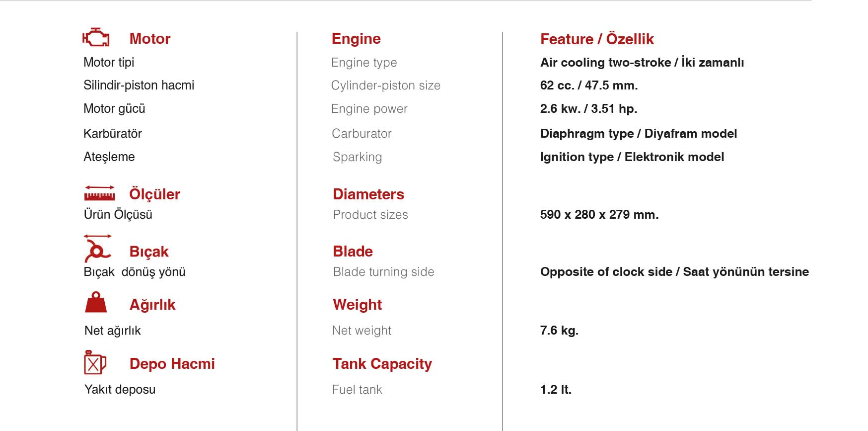The height and width of the screenshot is (431, 868).
Task: Click the Blade turning side label
Action: [x=384, y=272]
